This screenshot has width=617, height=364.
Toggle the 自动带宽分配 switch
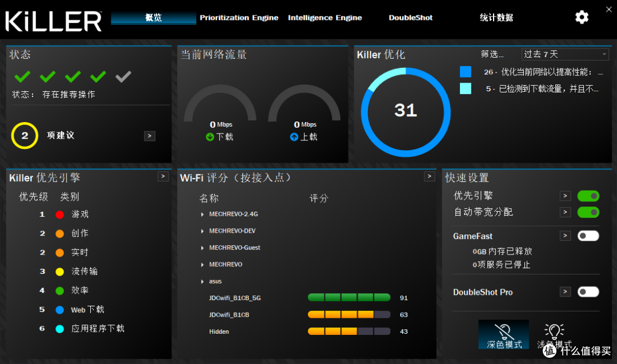588,212
